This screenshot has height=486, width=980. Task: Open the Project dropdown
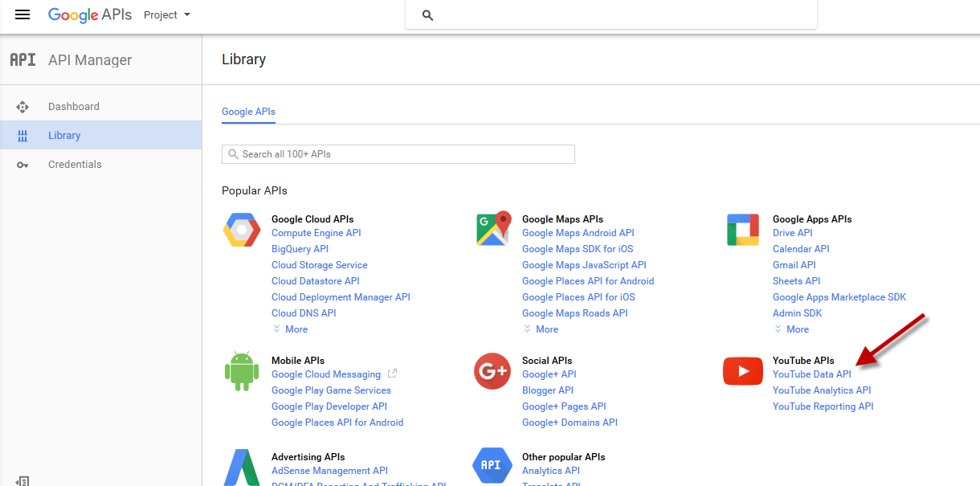[166, 14]
